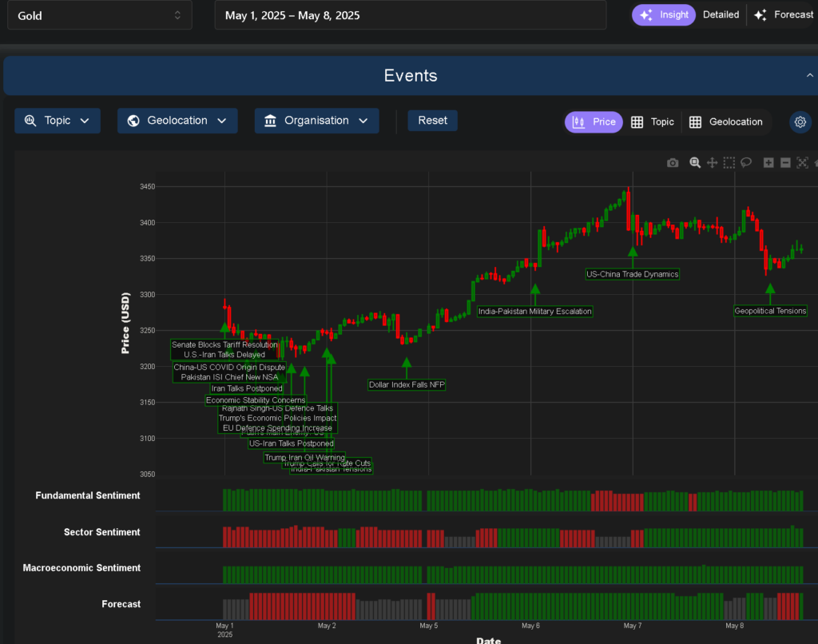Select the Topic table view
The width and height of the screenshot is (818, 644).
pyautogui.click(x=653, y=122)
